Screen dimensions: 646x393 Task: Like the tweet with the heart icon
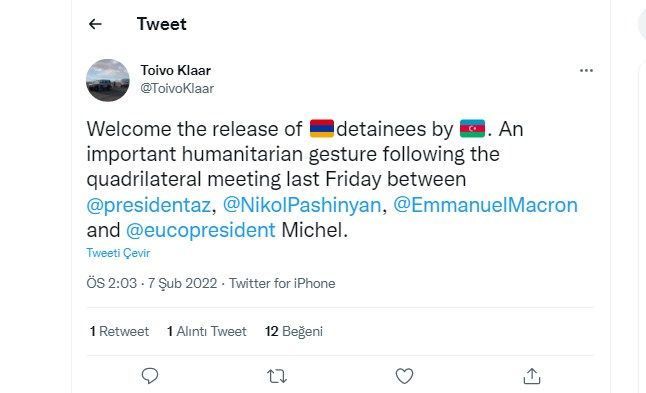point(404,376)
